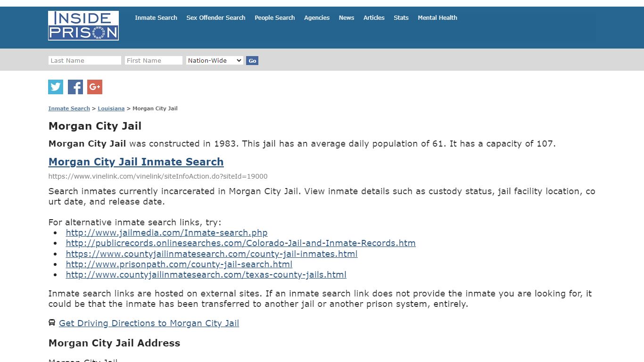Share page on Facebook icon
Viewport: 644px width, 362px height.
[75, 87]
